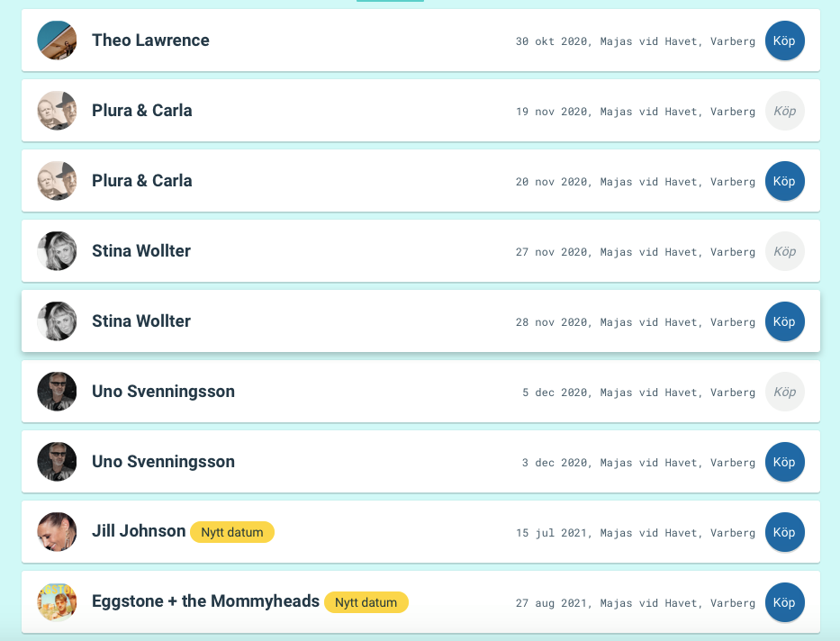The image size is (840, 641).
Task: Buy tickets for Jill Johnson 15 jul 2021
Action: click(784, 532)
